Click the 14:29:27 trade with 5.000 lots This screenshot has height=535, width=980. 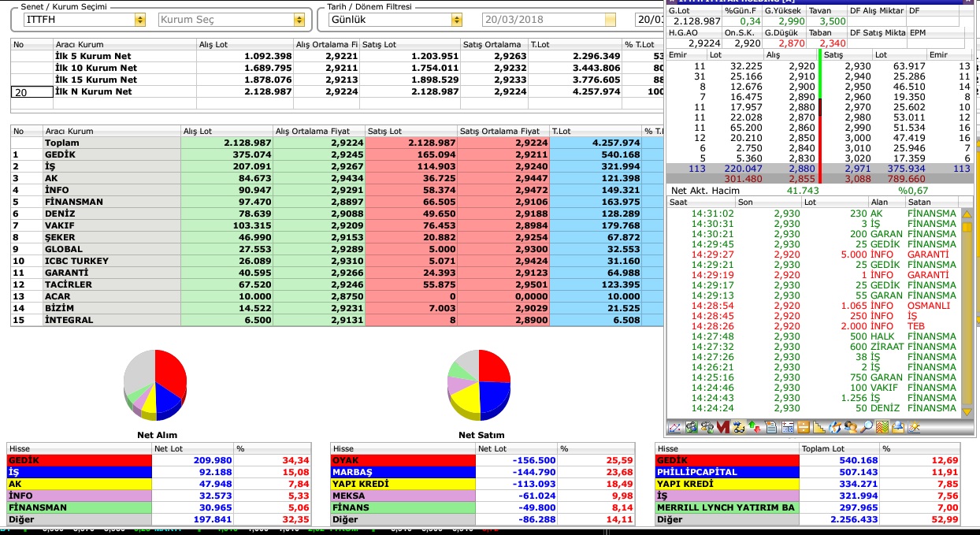point(813,254)
